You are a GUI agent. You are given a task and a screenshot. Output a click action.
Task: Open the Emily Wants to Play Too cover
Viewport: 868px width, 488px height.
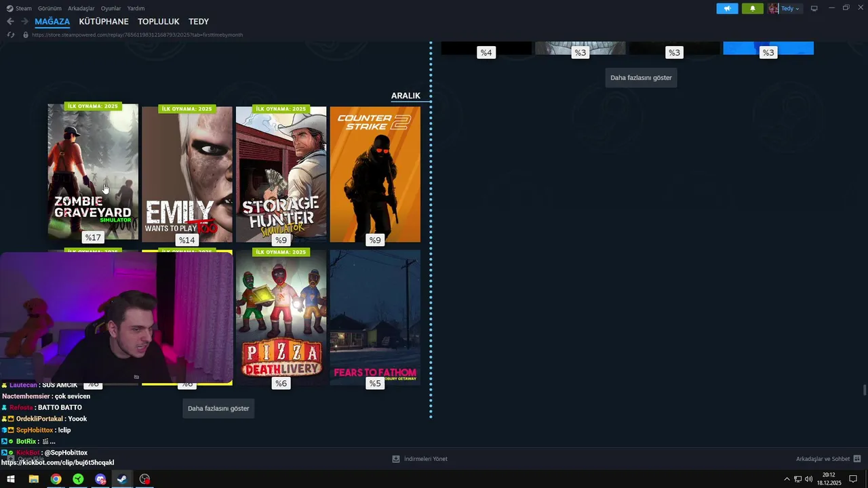187,174
